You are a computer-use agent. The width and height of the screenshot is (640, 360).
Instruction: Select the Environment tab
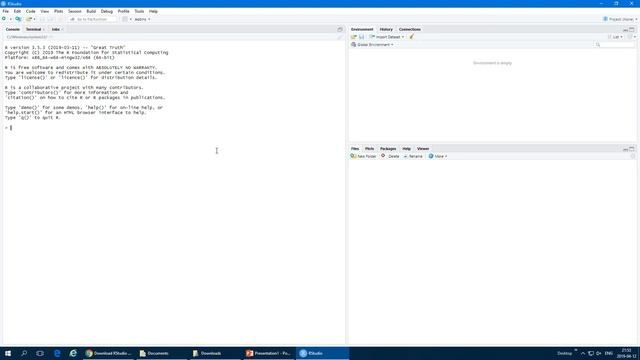362,29
